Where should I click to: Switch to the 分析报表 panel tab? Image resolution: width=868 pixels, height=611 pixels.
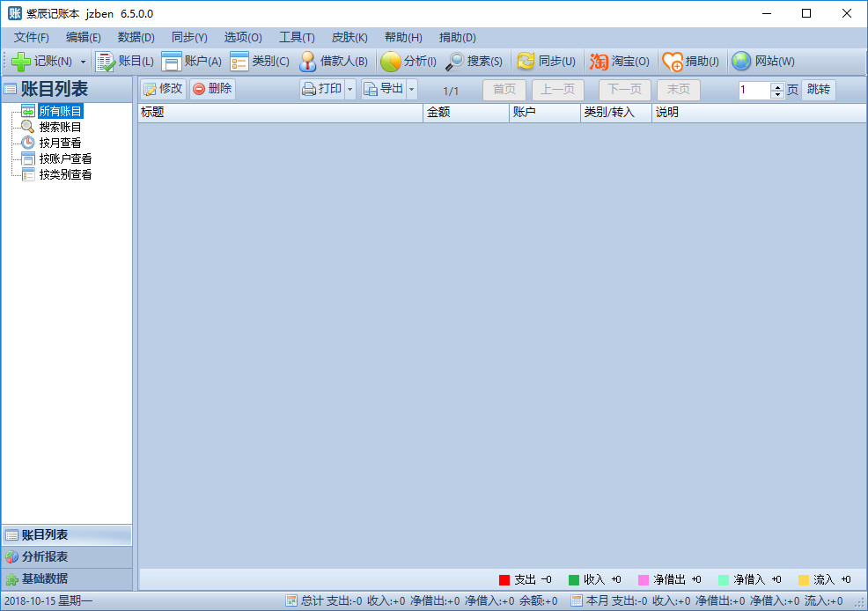point(66,556)
